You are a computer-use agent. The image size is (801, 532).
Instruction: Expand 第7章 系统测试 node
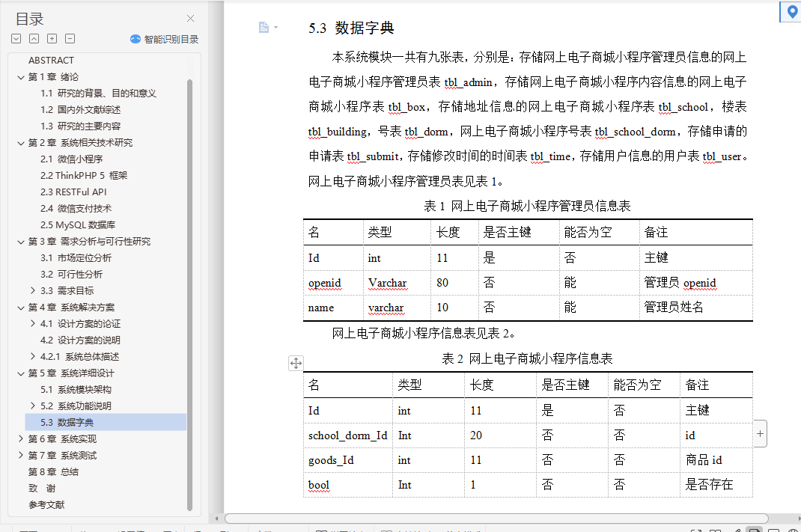click(21, 455)
